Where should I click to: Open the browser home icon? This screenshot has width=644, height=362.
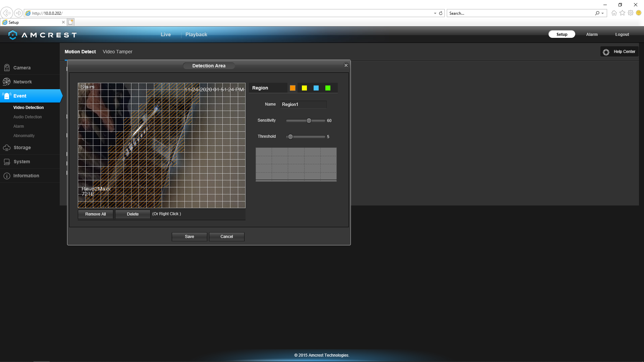click(614, 13)
